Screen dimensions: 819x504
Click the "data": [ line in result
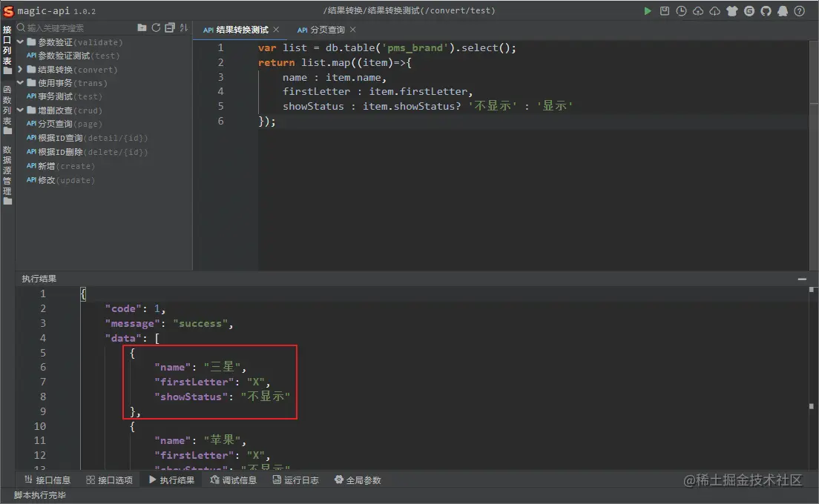click(x=132, y=338)
